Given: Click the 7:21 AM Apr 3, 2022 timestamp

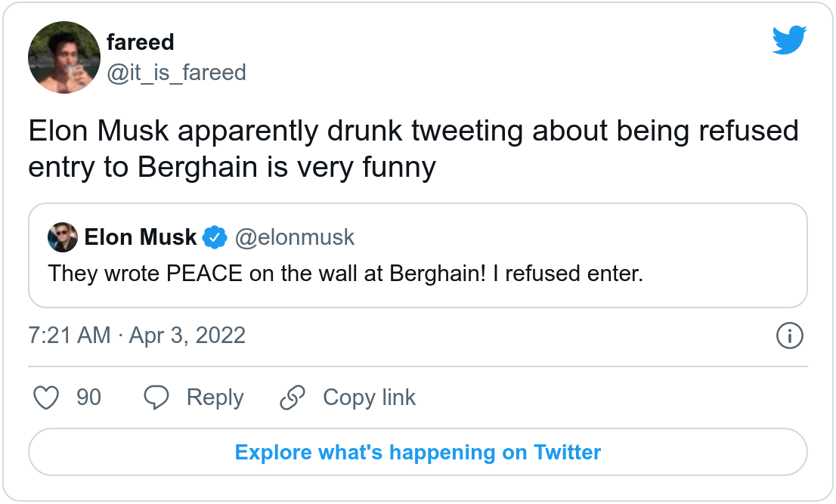Looking at the screenshot, I should click(x=137, y=335).
